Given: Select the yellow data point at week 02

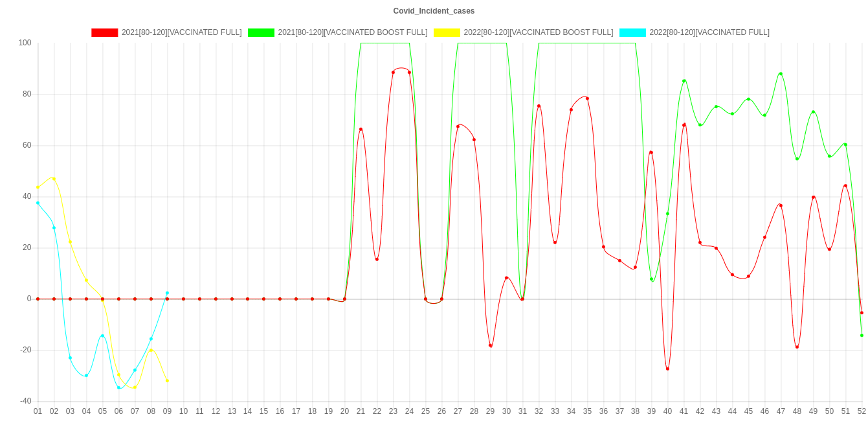Looking at the screenshot, I should [x=54, y=179].
